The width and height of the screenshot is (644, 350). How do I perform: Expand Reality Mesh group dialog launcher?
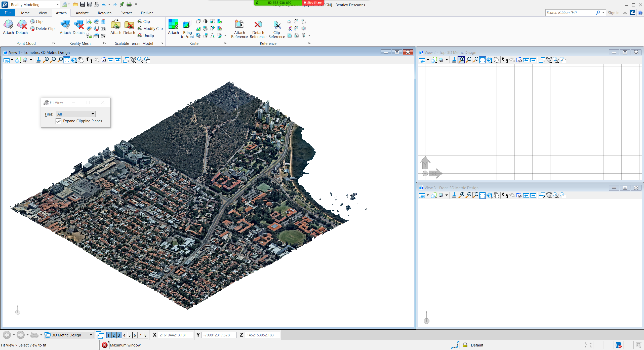[x=104, y=43]
